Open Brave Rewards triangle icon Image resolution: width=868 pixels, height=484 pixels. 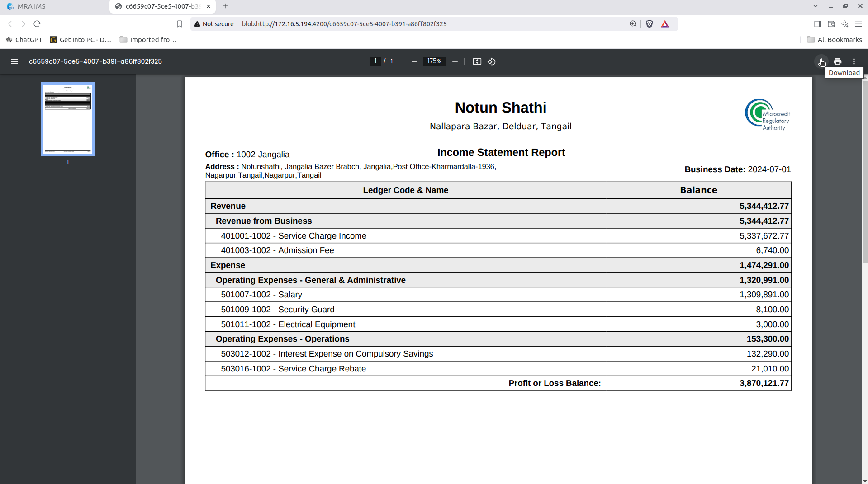(x=665, y=24)
